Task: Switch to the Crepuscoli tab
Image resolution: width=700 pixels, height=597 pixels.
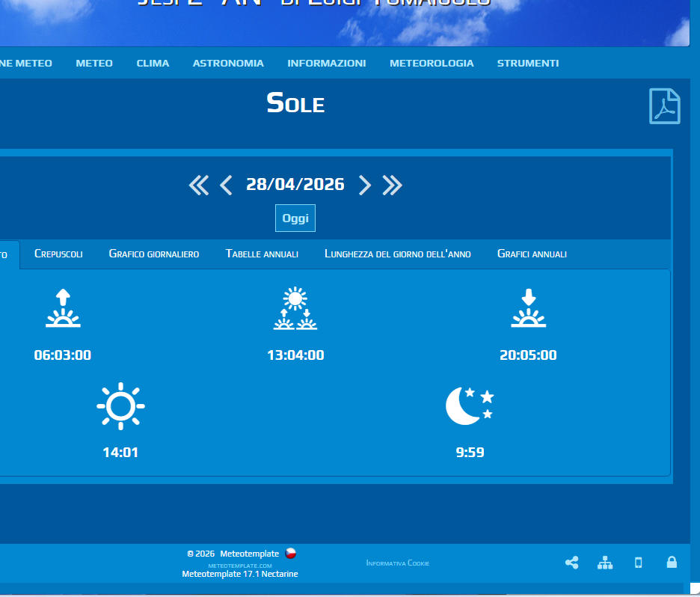Action: (58, 254)
